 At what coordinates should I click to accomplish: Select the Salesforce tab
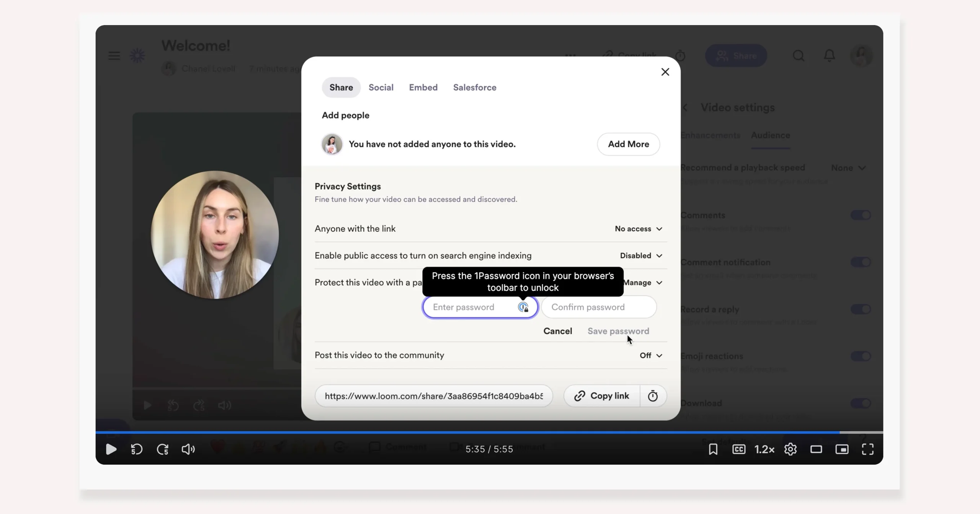click(x=475, y=87)
